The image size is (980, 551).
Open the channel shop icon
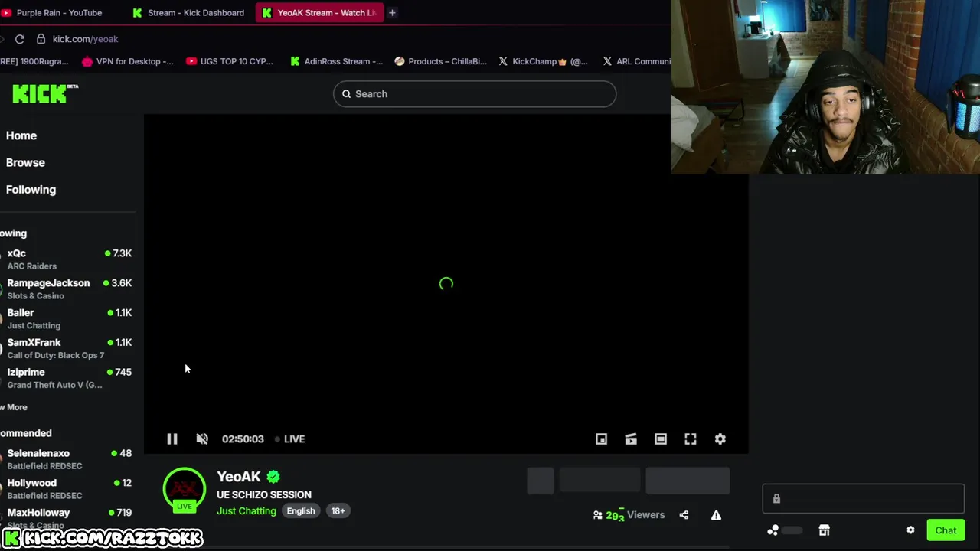824,530
